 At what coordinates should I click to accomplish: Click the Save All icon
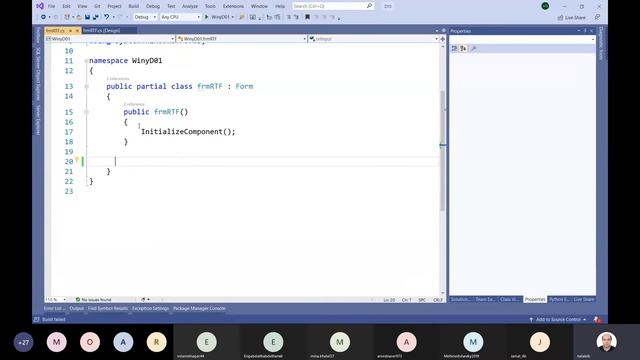click(x=96, y=17)
